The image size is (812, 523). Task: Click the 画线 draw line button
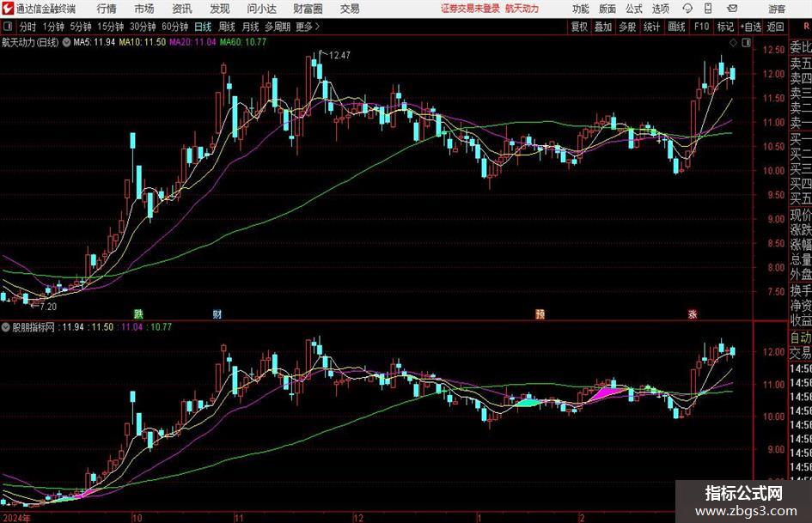pos(676,27)
